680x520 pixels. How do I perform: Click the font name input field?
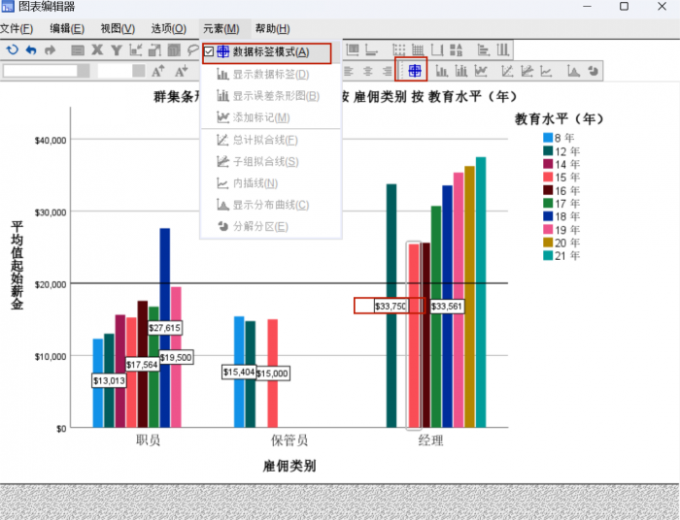click(x=40, y=71)
